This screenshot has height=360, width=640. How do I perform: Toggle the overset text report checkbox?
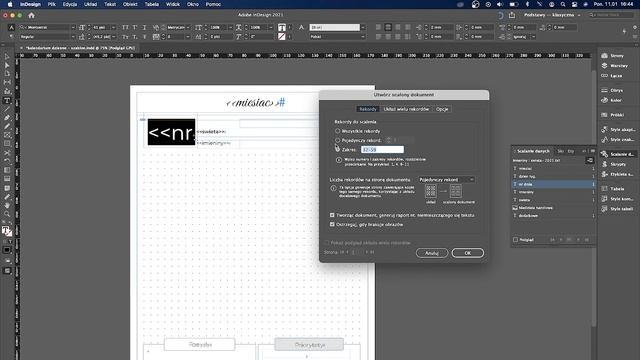tap(332, 215)
